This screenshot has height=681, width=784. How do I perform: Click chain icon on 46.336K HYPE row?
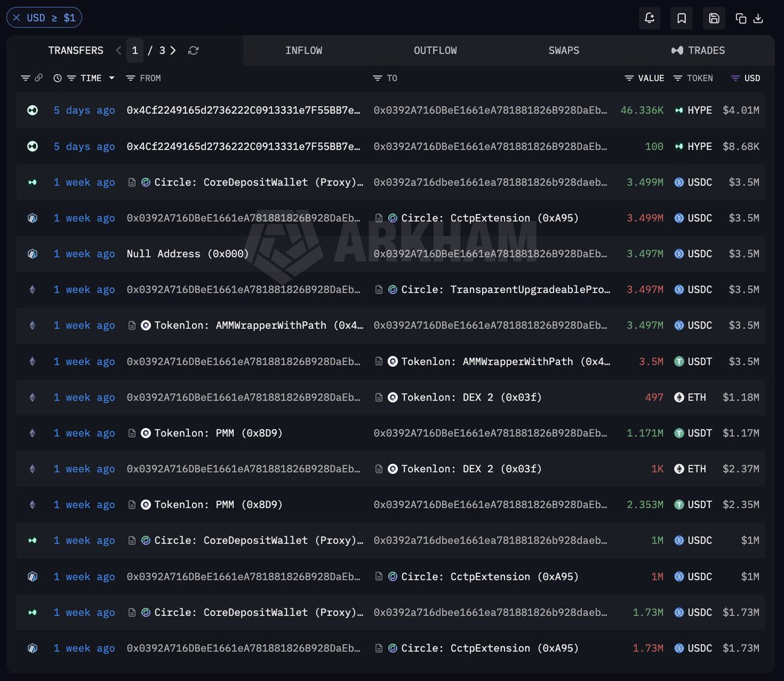click(x=32, y=110)
